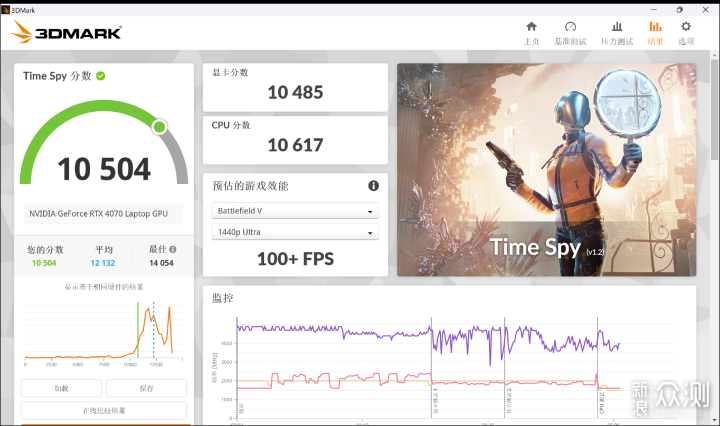Image resolution: width=720 pixels, height=426 pixels.
Task: Click the GPU name field NVIDIA GeForce RTX 4070
Action: point(103,213)
